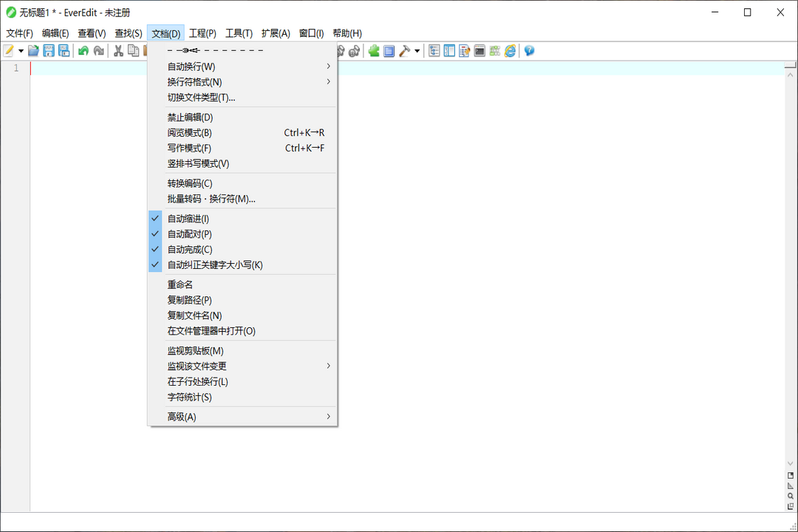798x532 pixels.
Task: Preview in browser via Internet Explorer icon
Action: pyautogui.click(x=511, y=50)
